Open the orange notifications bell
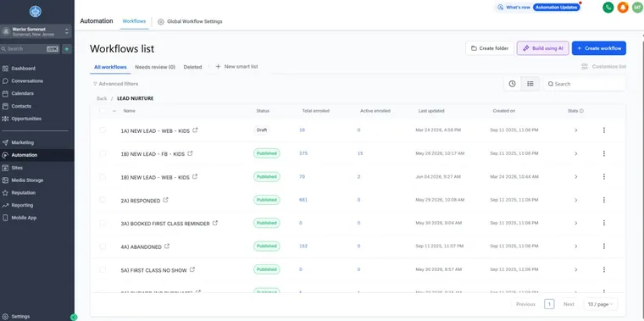The image size is (644, 321). point(623,8)
